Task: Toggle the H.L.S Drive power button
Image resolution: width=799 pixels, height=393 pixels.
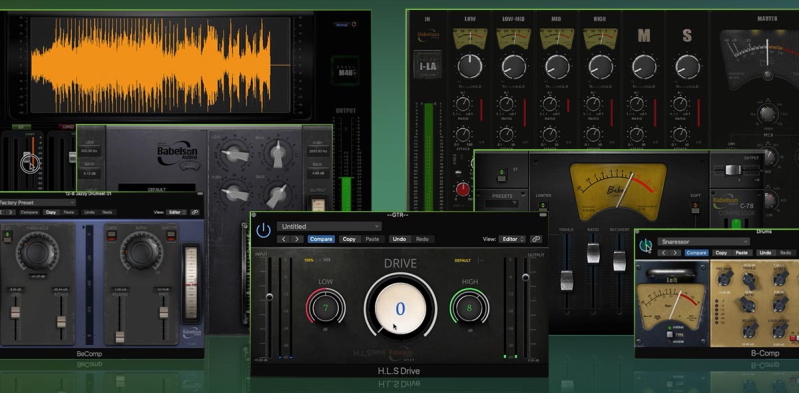Action: click(x=263, y=230)
